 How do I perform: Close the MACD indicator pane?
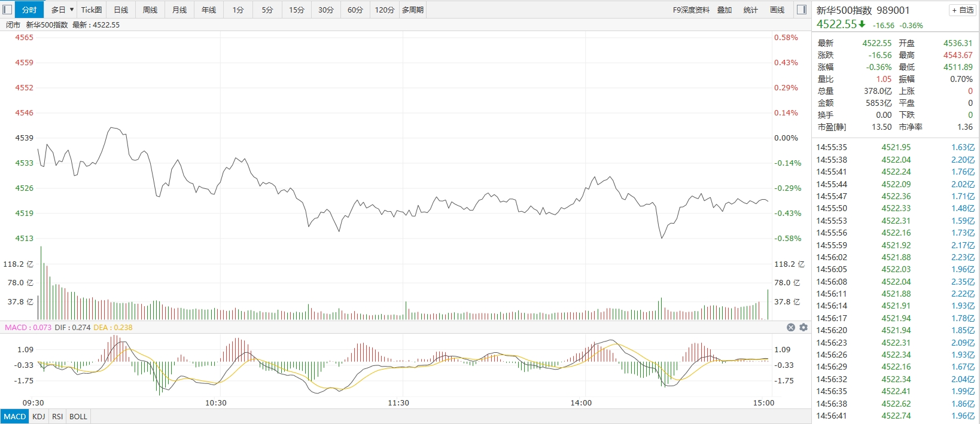pos(791,327)
